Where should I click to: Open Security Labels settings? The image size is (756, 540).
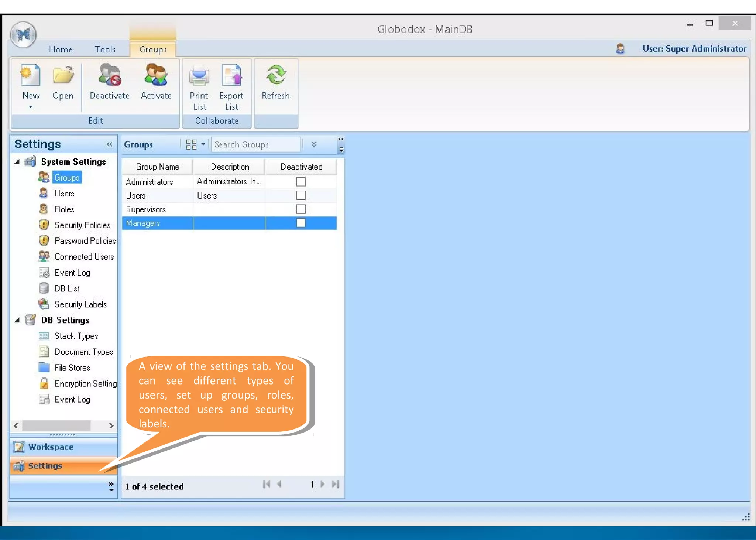(80, 304)
